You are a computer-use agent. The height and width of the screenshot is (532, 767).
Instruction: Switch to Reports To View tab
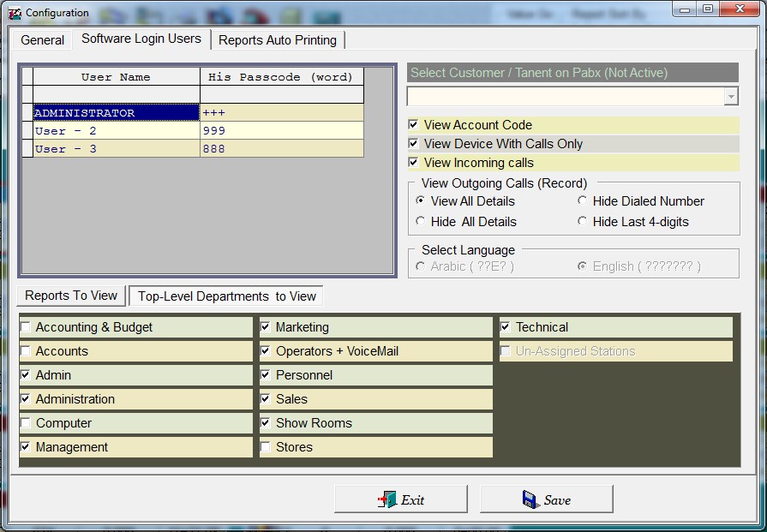[71, 296]
